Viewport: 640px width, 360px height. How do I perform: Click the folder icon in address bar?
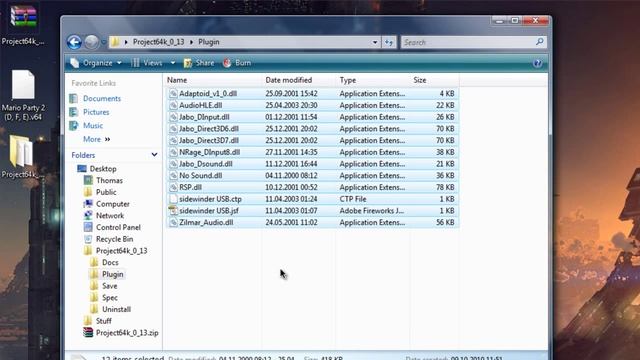pos(115,42)
